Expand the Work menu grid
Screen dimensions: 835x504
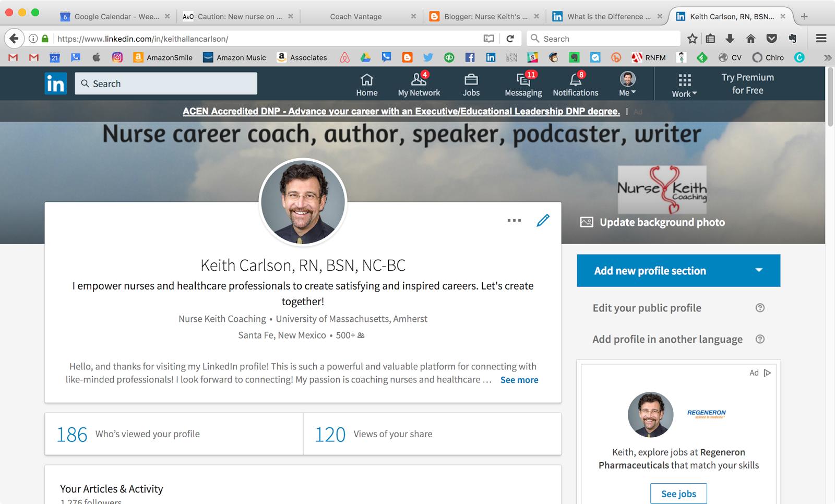(684, 83)
